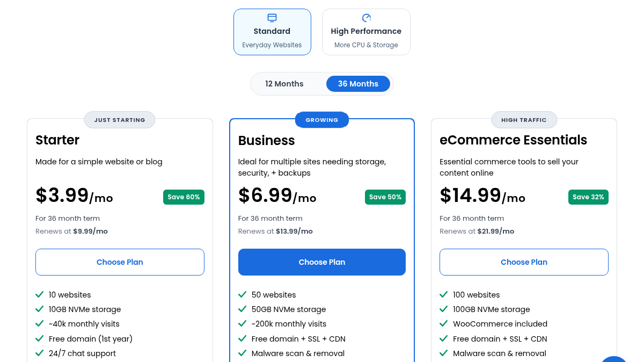Click 'Renews at $9.99/mo' text
Screen dimensions: 644x362
coord(71,231)
